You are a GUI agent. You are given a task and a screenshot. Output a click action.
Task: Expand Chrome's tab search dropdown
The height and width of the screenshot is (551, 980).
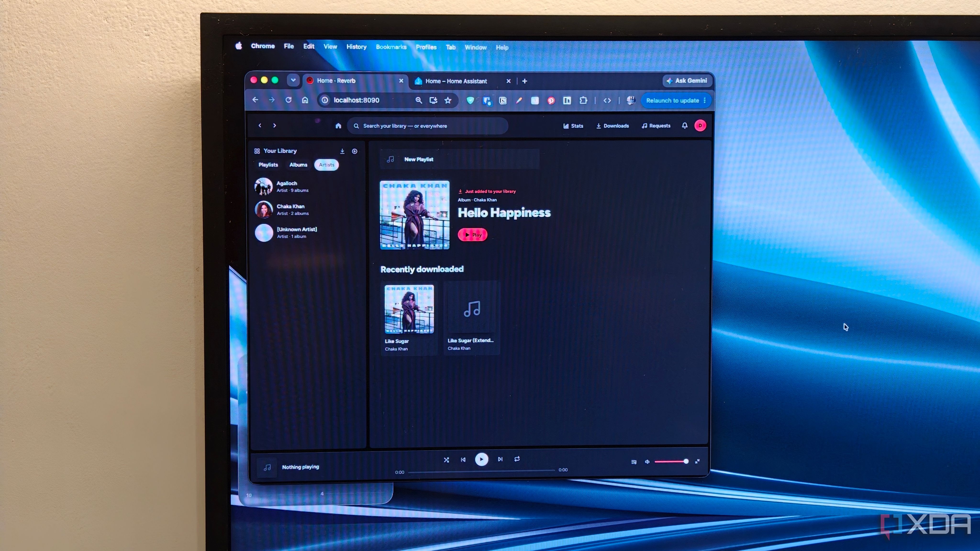point(293,80)
